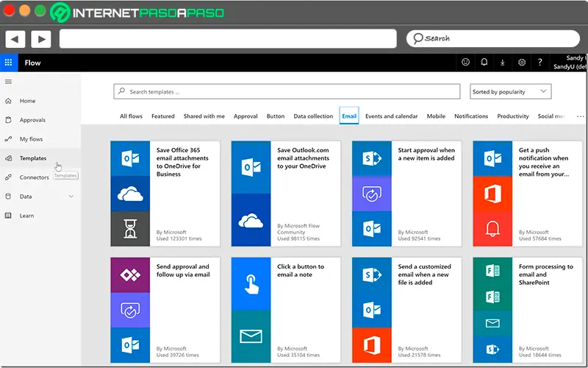Image resolution: width=588 pixels, height=368 pixels.
Task: Open Send approval and follow up template
Action: [165, 310]
